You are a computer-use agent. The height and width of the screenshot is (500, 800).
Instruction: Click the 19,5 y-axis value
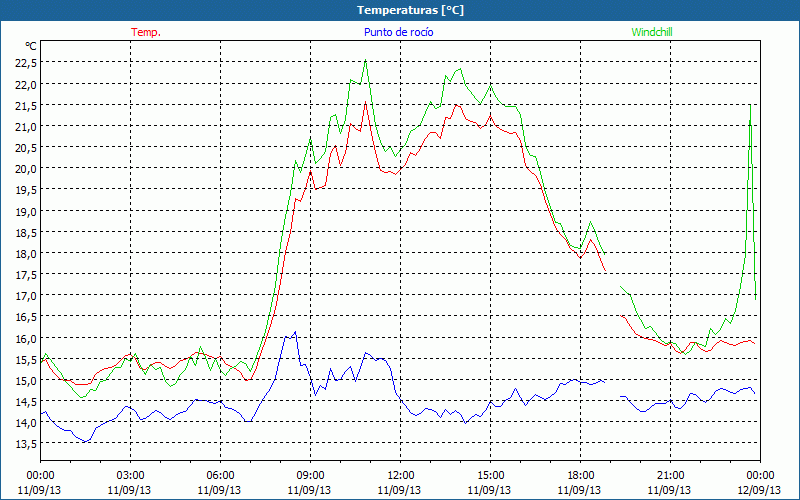pos(26,190)
